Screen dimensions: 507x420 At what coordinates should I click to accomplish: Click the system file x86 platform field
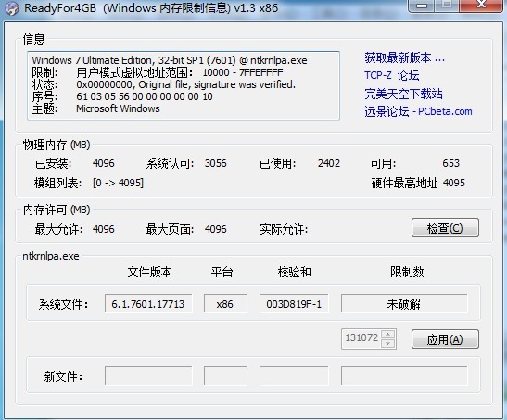coord(224,303)
